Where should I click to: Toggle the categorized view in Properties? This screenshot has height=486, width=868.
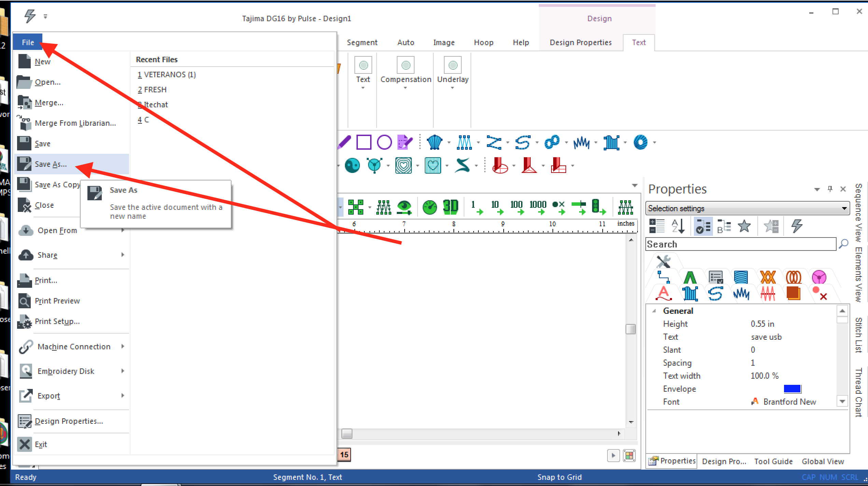coord(656,226)
